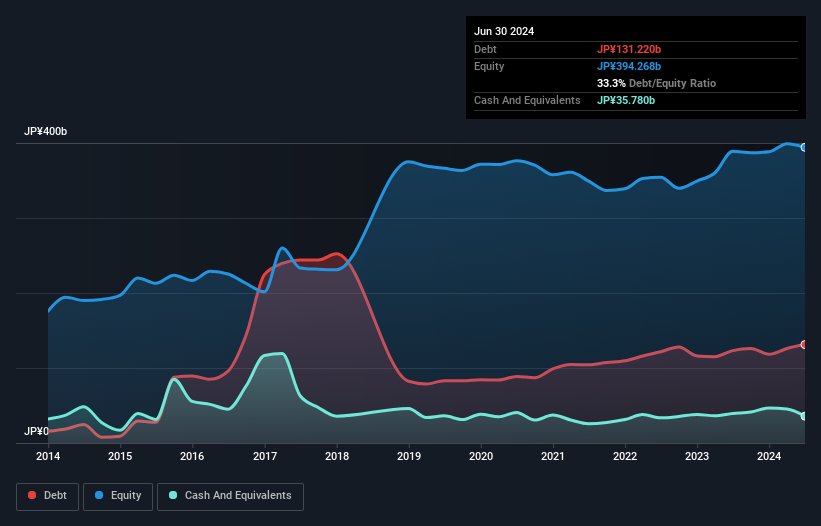Click the 2022 x-axis label

(625, 456)
